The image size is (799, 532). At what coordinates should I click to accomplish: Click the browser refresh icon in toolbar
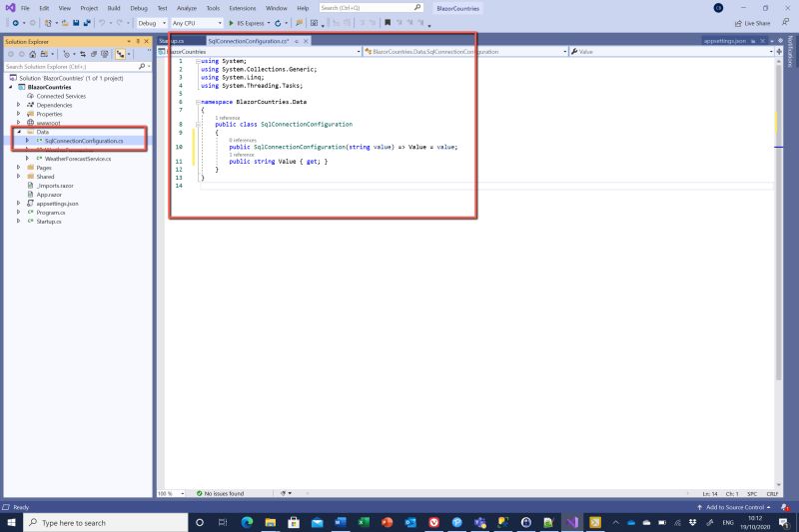pos(278,23)
